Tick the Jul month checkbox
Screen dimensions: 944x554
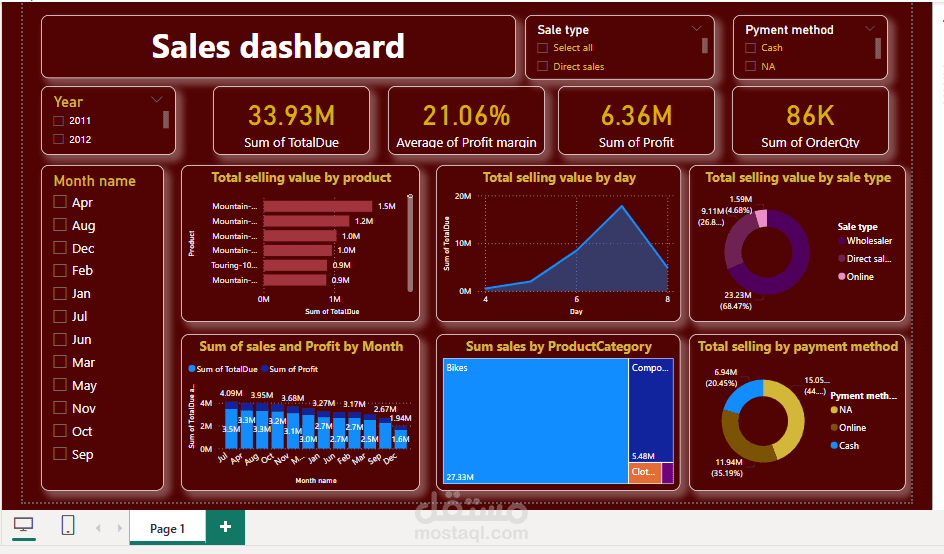[x=60, y=316]
